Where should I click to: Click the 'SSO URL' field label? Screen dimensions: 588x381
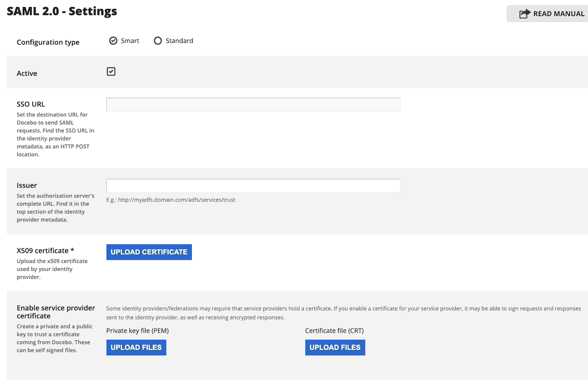tap(31, 104)
